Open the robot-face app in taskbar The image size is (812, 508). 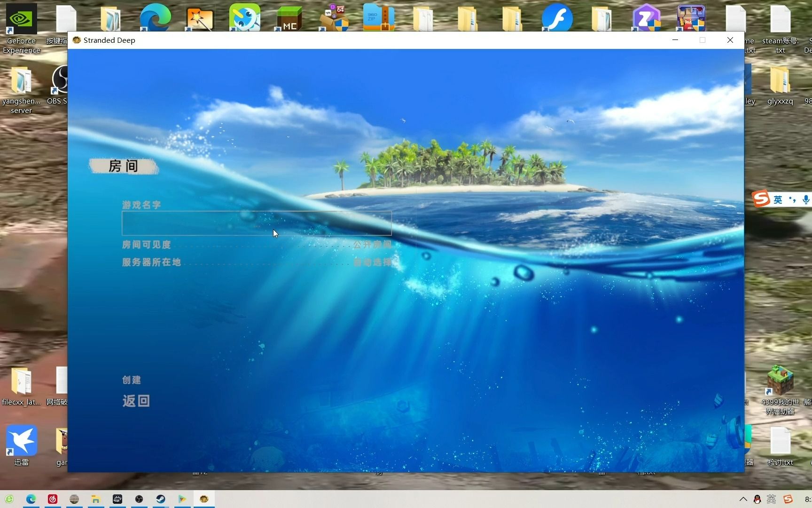(x=117, y=499)
